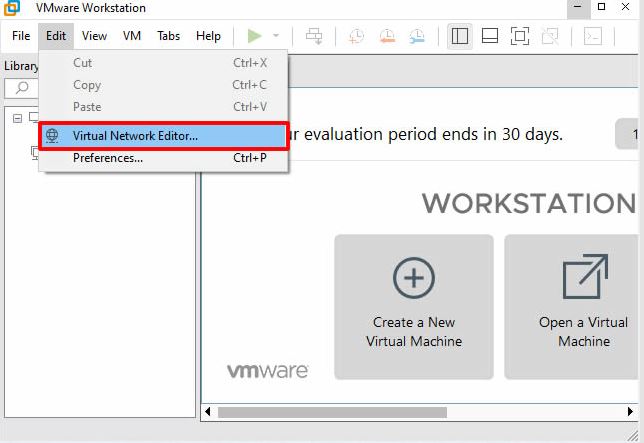
Task: Open the View menu
Action: coord(94,36)
